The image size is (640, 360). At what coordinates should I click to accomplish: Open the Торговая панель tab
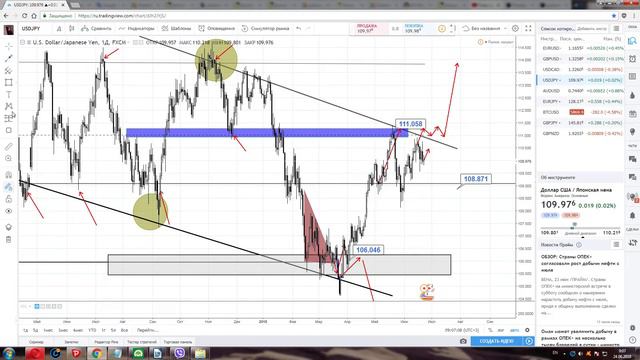178,342
